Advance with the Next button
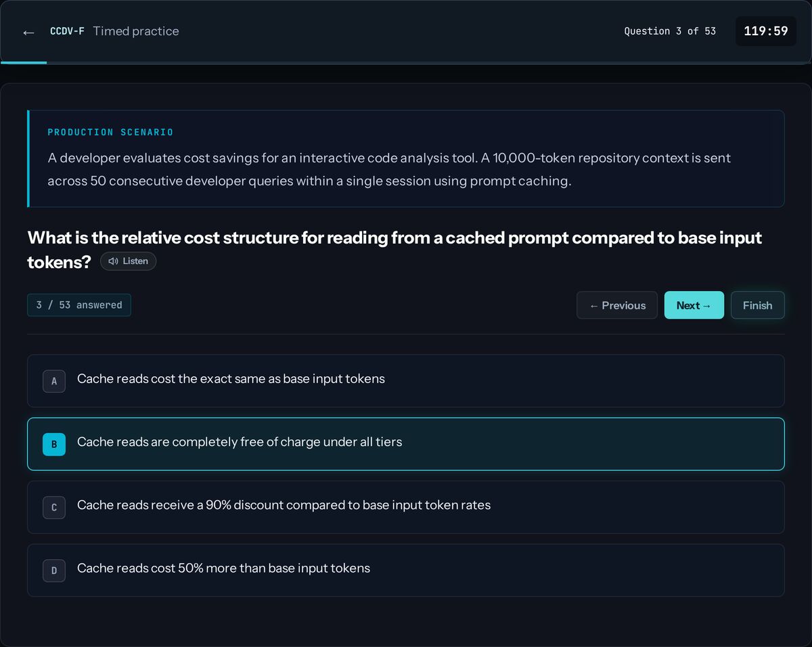This screenshot has height=647, width=812. pyautogui.click(x=694, y=305)
